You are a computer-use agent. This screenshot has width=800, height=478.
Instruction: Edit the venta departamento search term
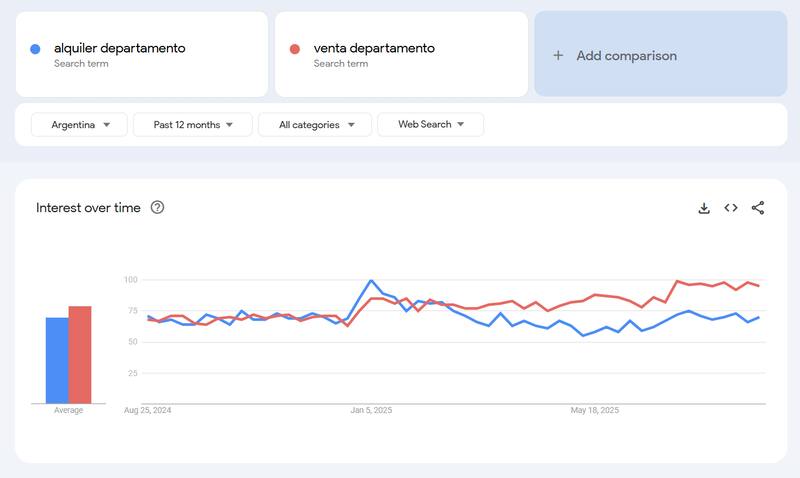(x=373, y=48)
